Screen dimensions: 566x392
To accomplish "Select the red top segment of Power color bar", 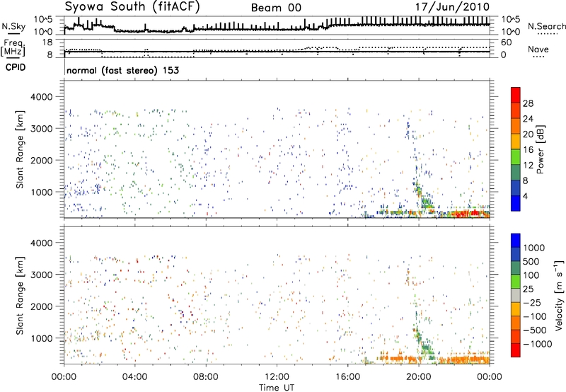I will (516, 95).
